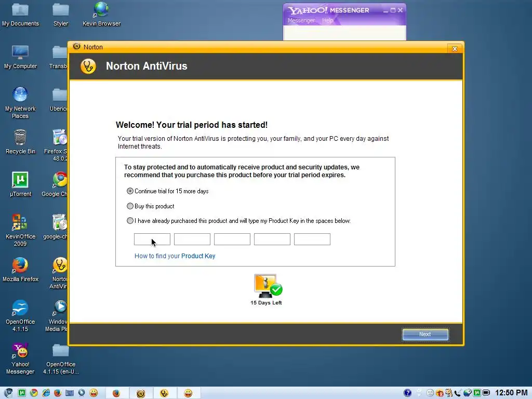Select Kevin Browser desktop shortcut

point(101,14)
